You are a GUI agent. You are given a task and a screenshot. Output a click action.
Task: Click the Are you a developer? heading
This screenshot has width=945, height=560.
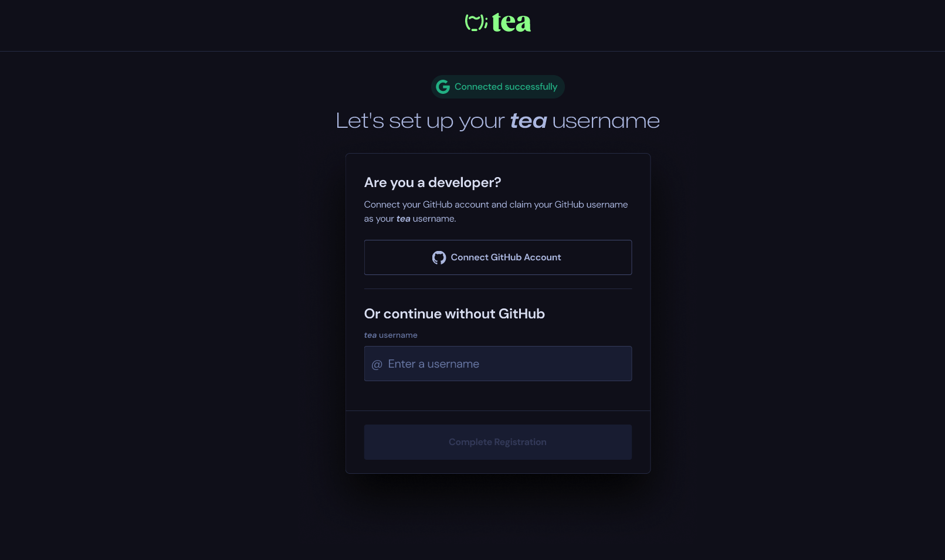(432, 182)
